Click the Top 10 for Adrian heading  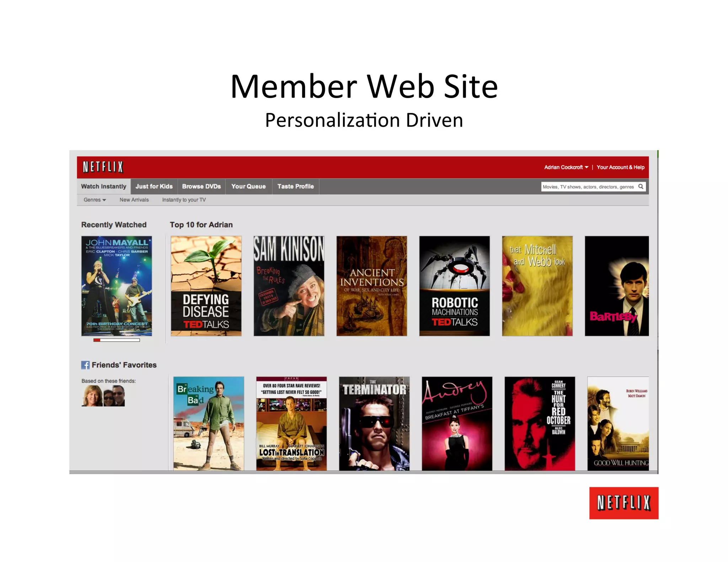[x=201, y=225]
